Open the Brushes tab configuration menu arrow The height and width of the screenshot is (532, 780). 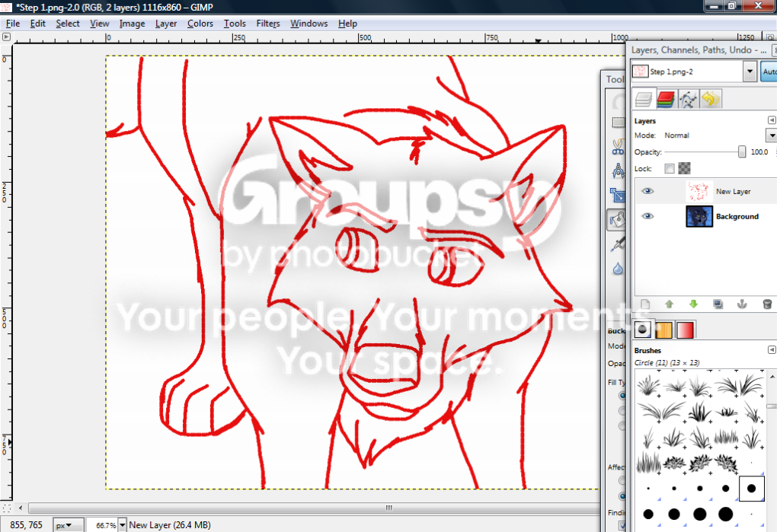tap(771, 350)
